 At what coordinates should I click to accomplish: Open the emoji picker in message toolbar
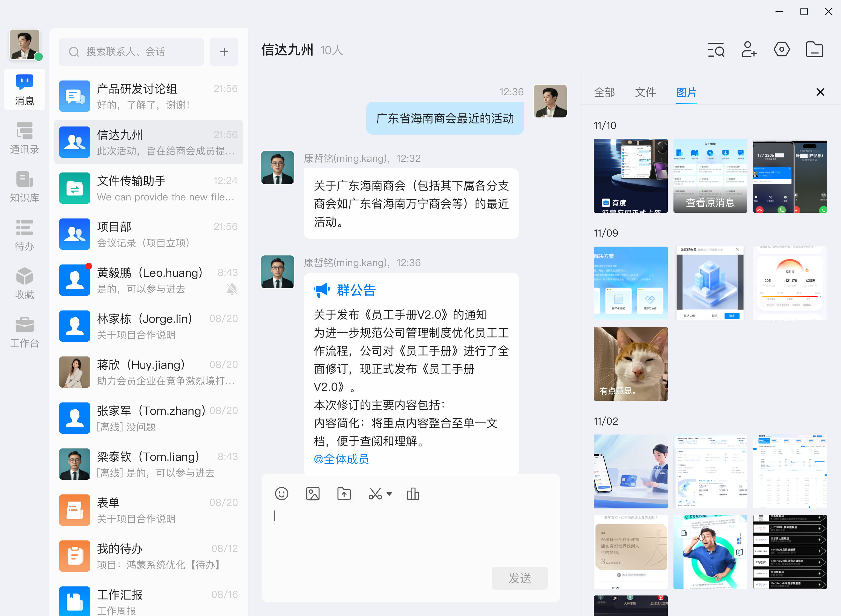(x=281, y=494)
